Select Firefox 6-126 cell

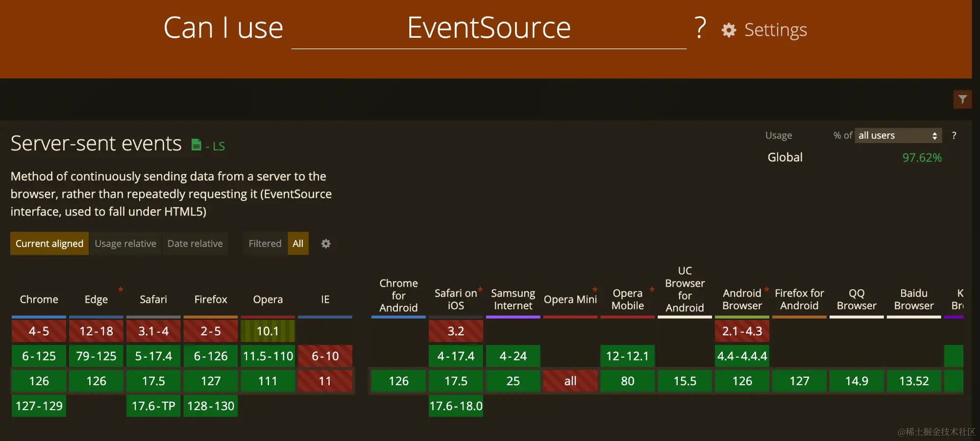coord(211,356)
